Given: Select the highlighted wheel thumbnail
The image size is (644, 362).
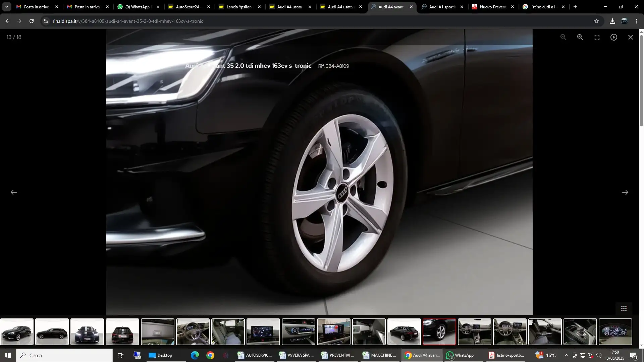Looking at the screenshot, I should point(439,332).
